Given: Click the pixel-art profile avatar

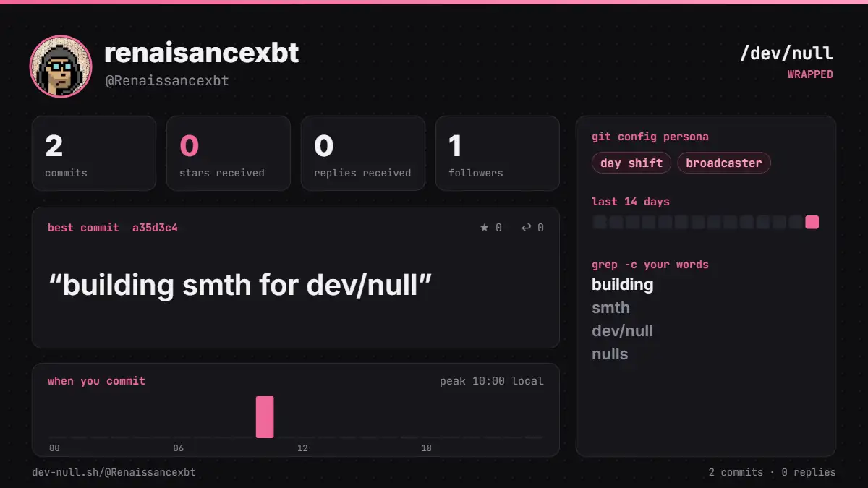Looking at the screenshot, I should pyautogui.click(x=61, y=67).
